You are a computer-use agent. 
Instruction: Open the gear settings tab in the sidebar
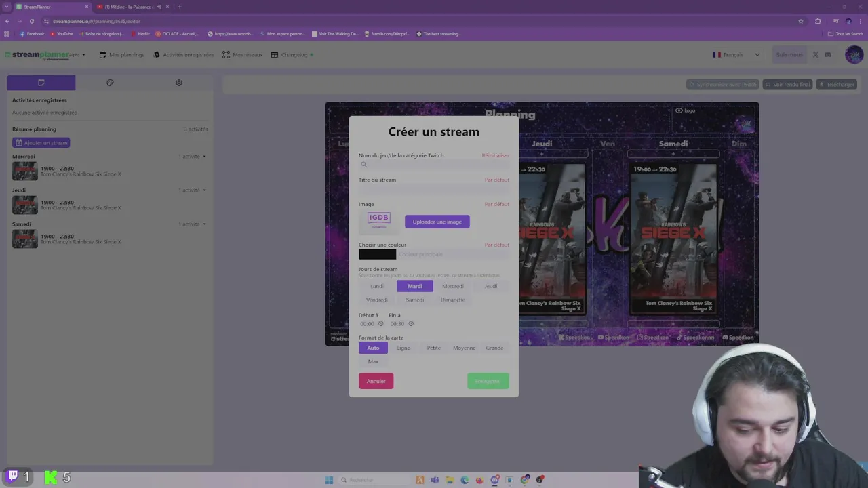pyautogui.click(x=179, y=83)
